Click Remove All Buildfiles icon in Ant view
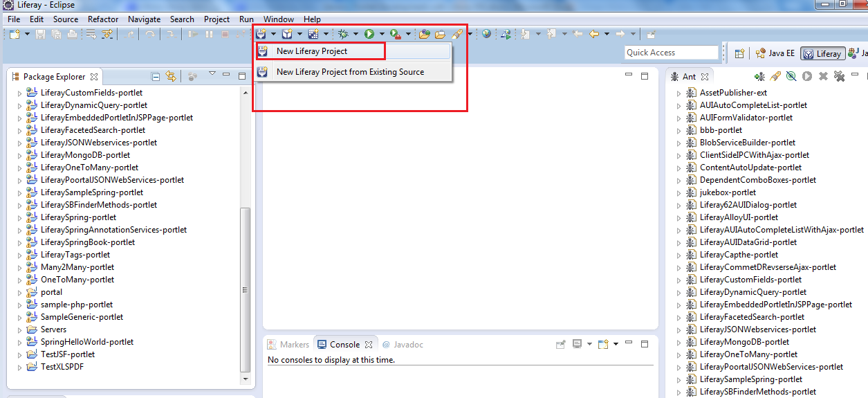Image resolution: width=868 pixels, height=398 pixels. (839, 77)
